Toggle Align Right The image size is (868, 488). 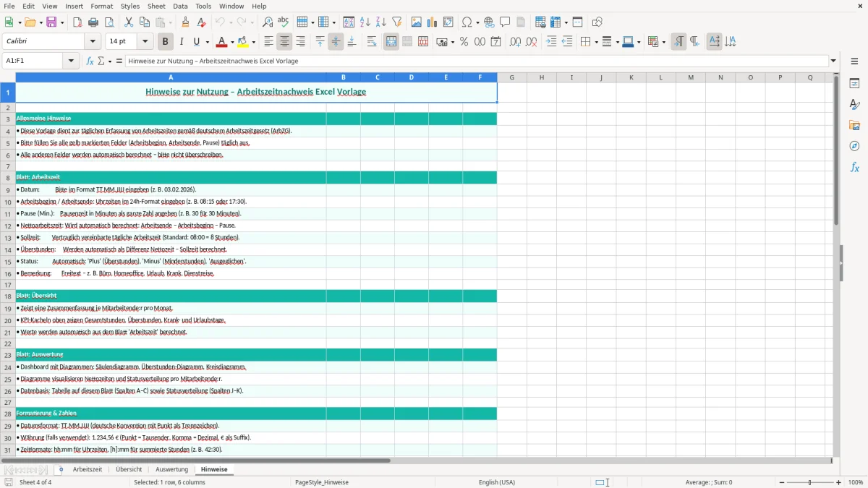tap(300, 42)
